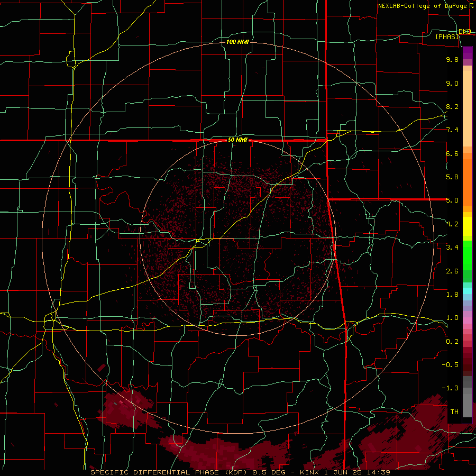Pick the 5.8 scale label
Screen dimensions: 476x476
tap(452, 177)
